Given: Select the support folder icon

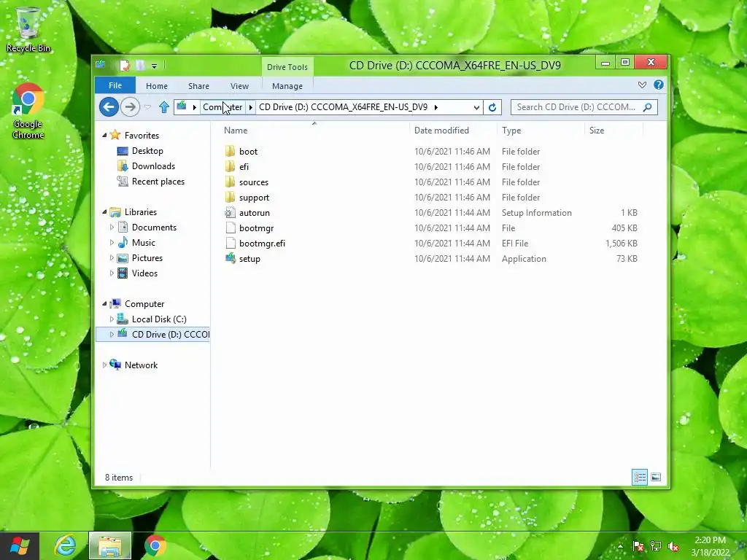Looking at the screenshot, I should click(230, 197).
